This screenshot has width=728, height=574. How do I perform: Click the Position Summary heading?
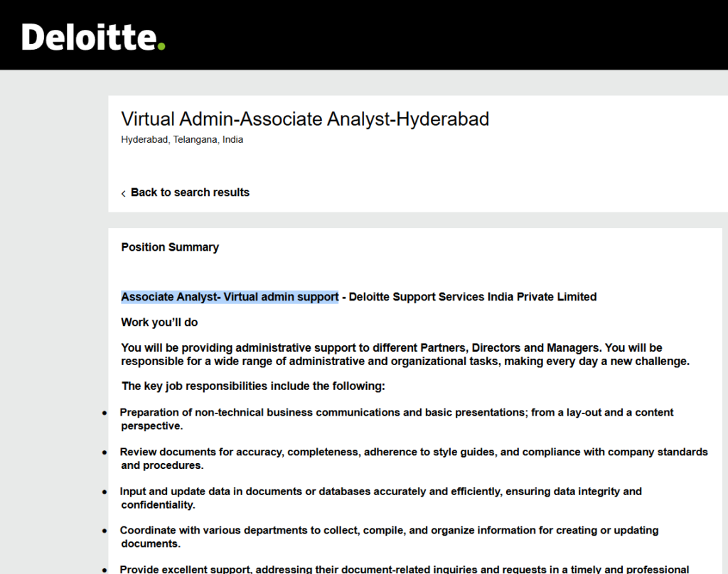(170, 247)
